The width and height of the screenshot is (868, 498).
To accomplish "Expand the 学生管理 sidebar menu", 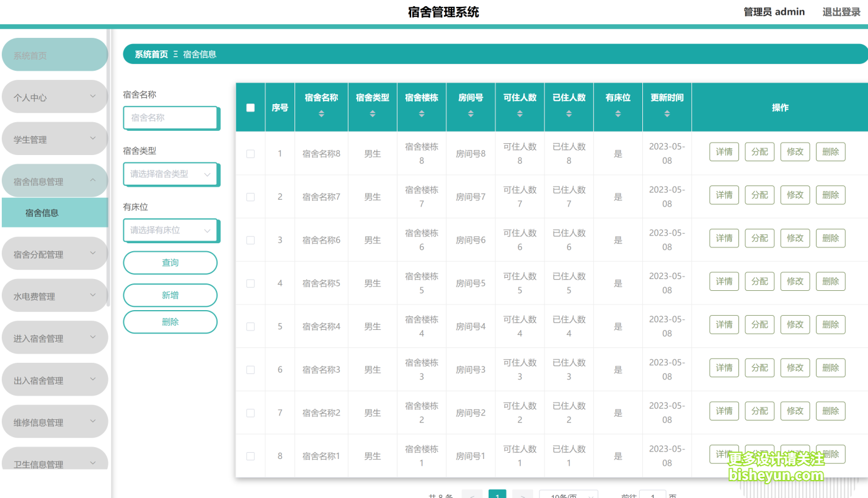I will 55,138.
